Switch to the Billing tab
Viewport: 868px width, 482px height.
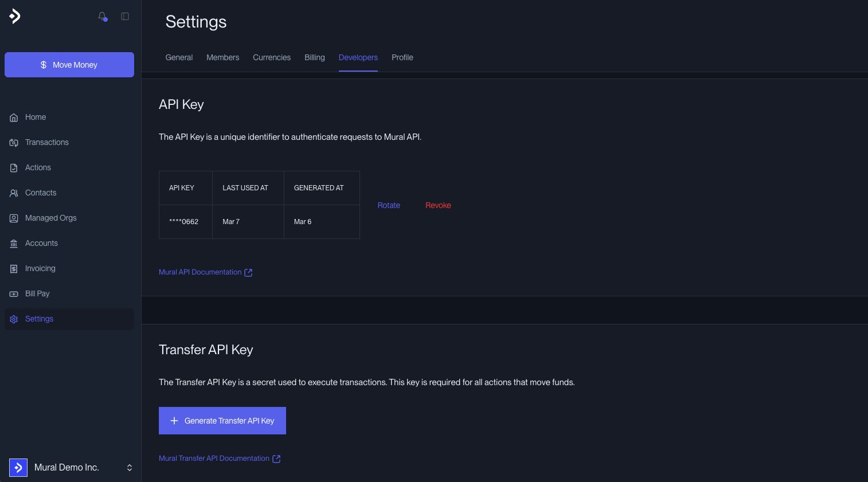click(x=314, y=57)
